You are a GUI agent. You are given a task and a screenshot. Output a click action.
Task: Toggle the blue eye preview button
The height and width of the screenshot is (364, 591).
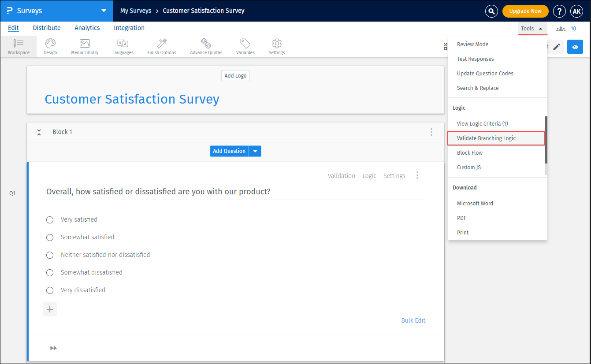coord(575,46)
